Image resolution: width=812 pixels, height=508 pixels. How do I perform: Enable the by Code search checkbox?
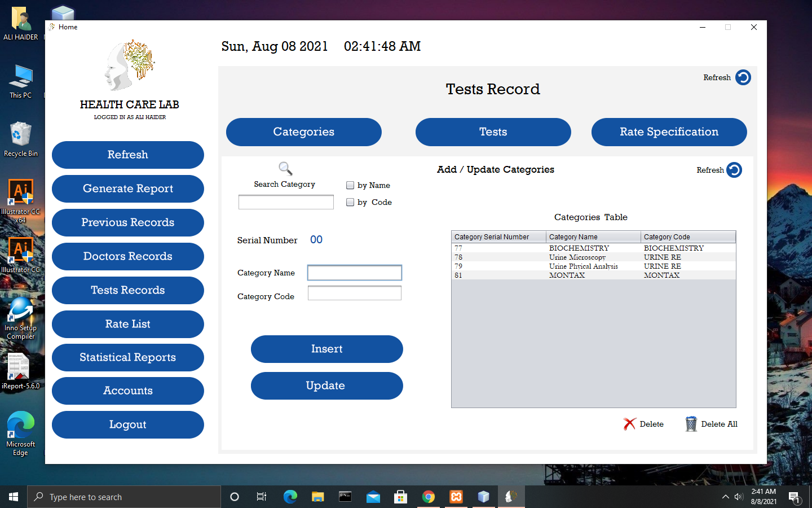coord(350,202)
